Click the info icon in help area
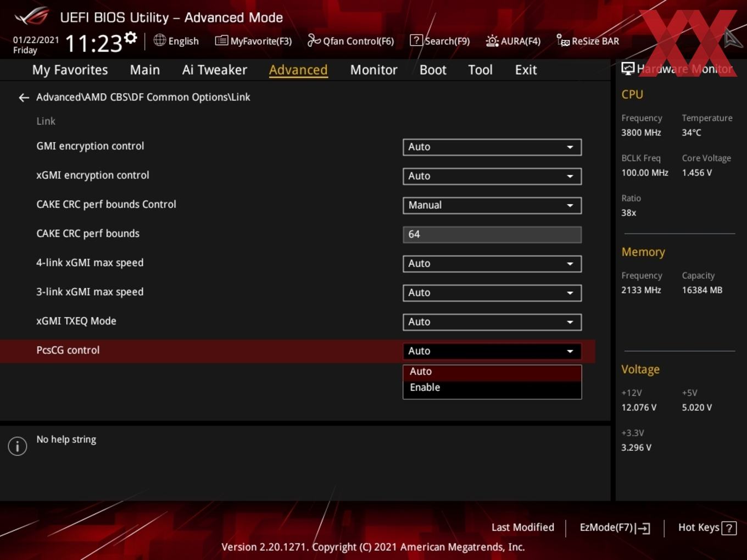 [x=18, y=446]
